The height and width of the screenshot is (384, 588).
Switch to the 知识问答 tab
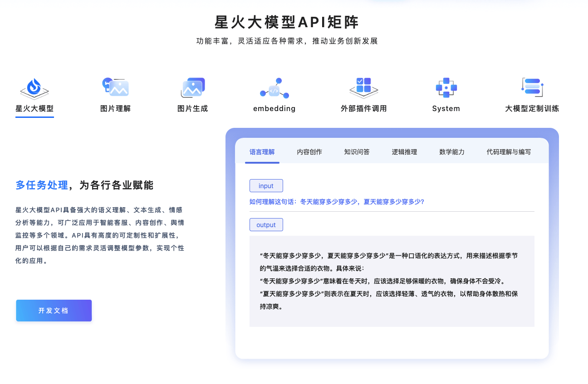click(357, 152)
